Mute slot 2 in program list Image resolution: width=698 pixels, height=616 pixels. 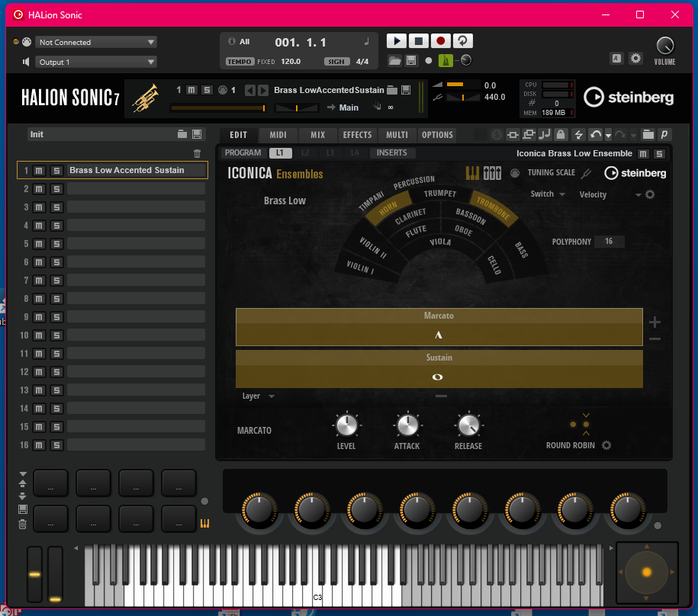tap(39, 189)
